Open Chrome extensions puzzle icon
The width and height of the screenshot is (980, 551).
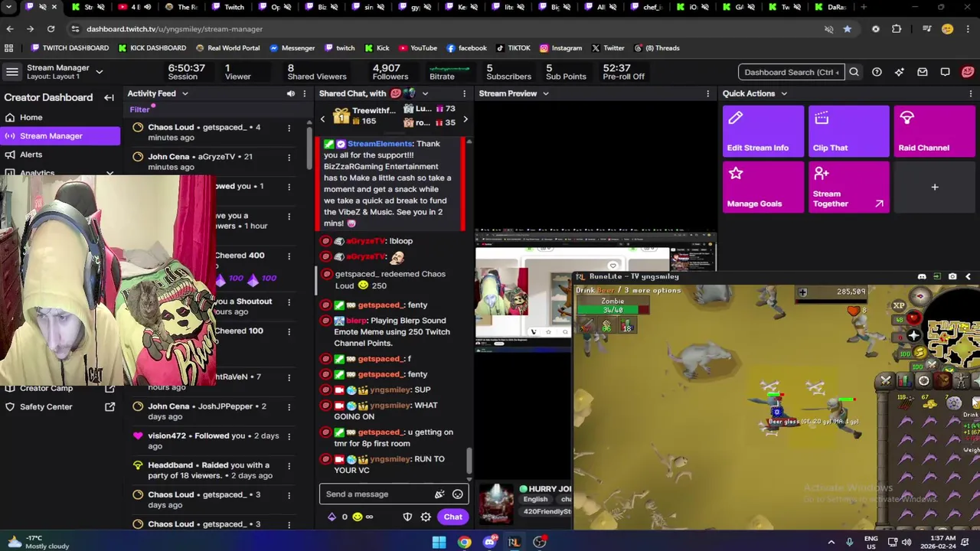point(897,29)
